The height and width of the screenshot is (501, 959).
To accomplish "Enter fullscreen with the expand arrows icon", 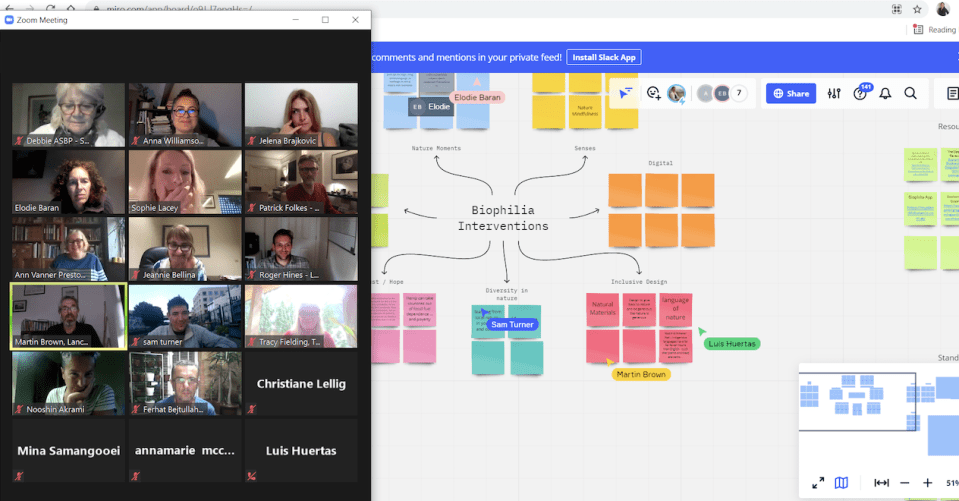I will (818, 482).
